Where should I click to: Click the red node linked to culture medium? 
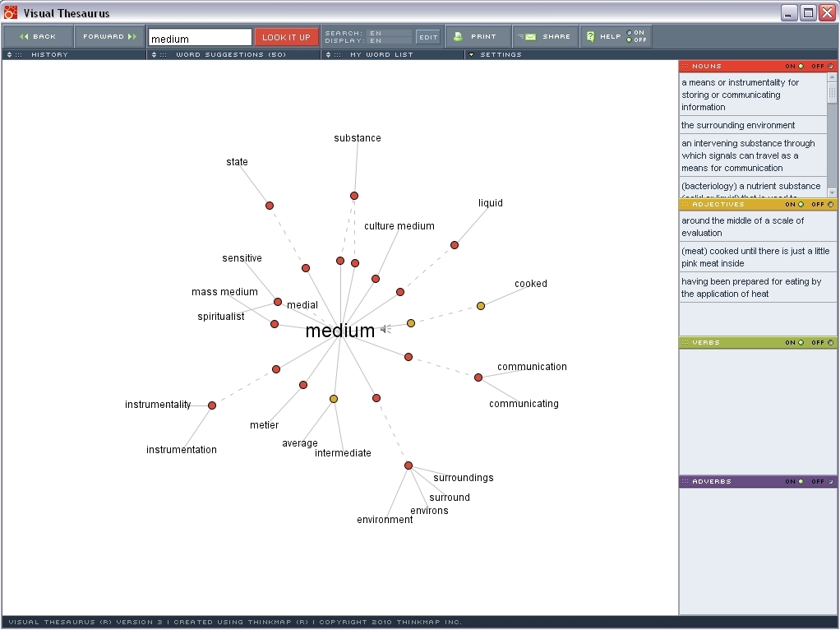point(376,279)
